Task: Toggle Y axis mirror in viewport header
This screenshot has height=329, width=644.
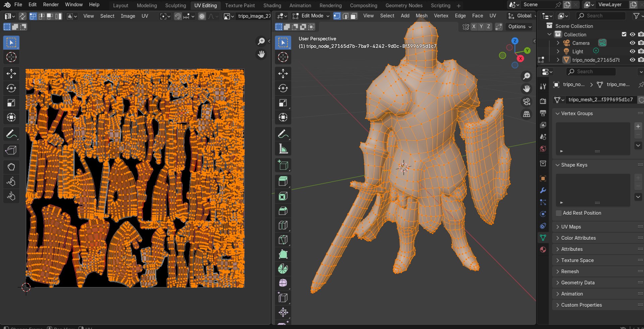Action: click(481, 26)
